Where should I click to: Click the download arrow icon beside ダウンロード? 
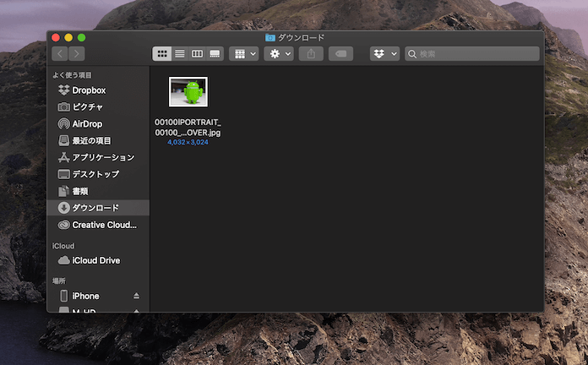[x=63, y=208]
